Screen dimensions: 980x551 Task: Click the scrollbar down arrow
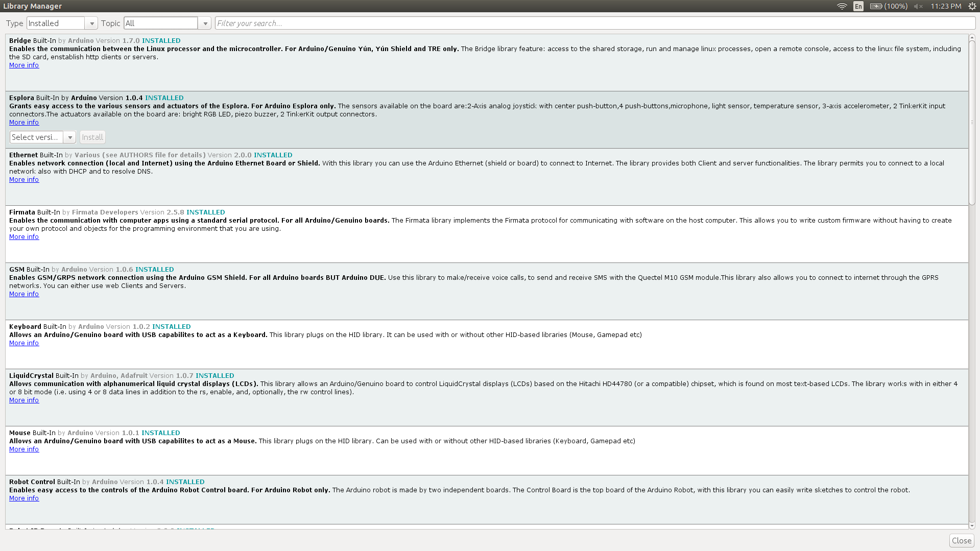click(x=972, y=526)
